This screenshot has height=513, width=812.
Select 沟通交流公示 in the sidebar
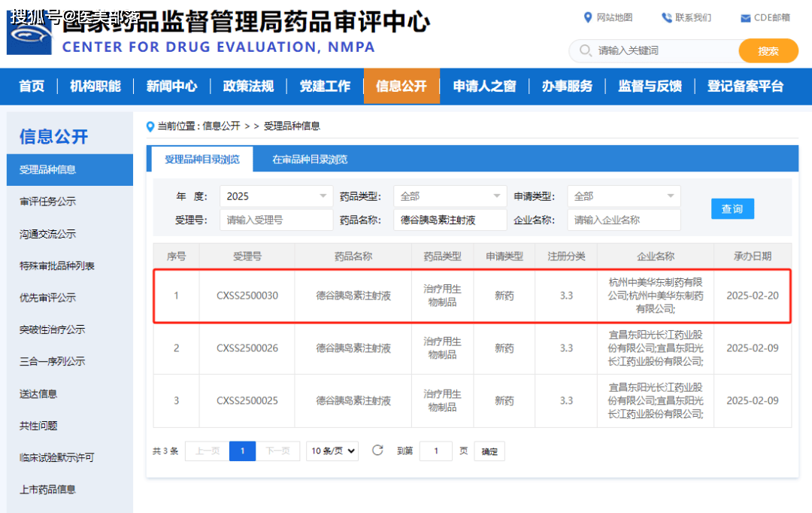pyautogui.click(x=47, y=234)
